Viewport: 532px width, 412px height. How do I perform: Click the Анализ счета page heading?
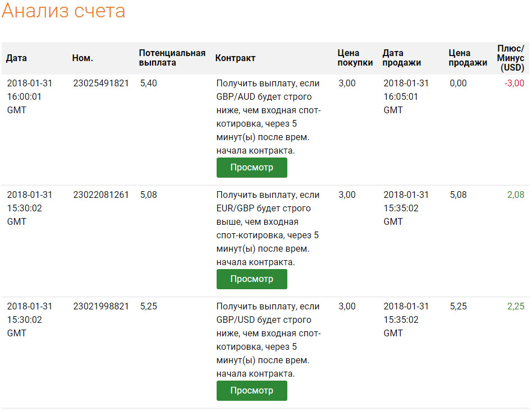[63, 11]
